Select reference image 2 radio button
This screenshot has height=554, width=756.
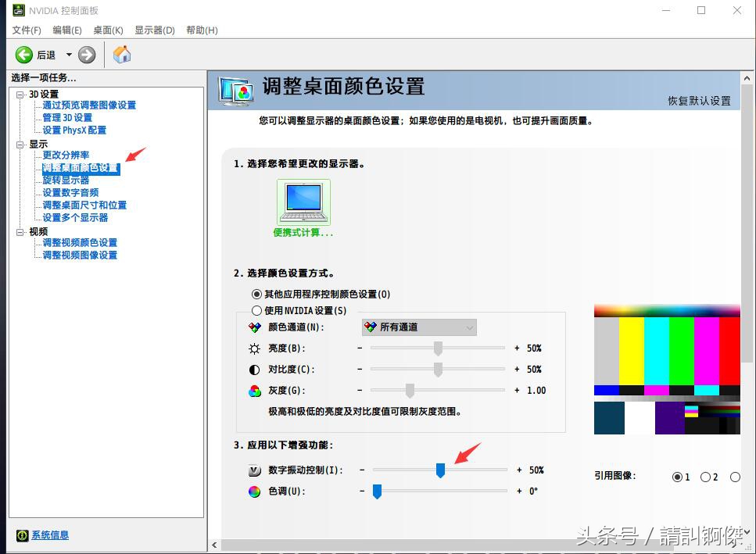coord(705,477)
